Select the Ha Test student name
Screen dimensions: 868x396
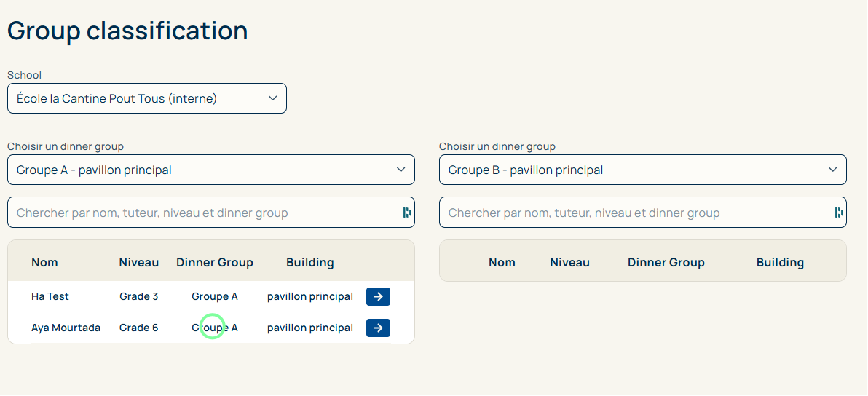[x=50, y=296]
